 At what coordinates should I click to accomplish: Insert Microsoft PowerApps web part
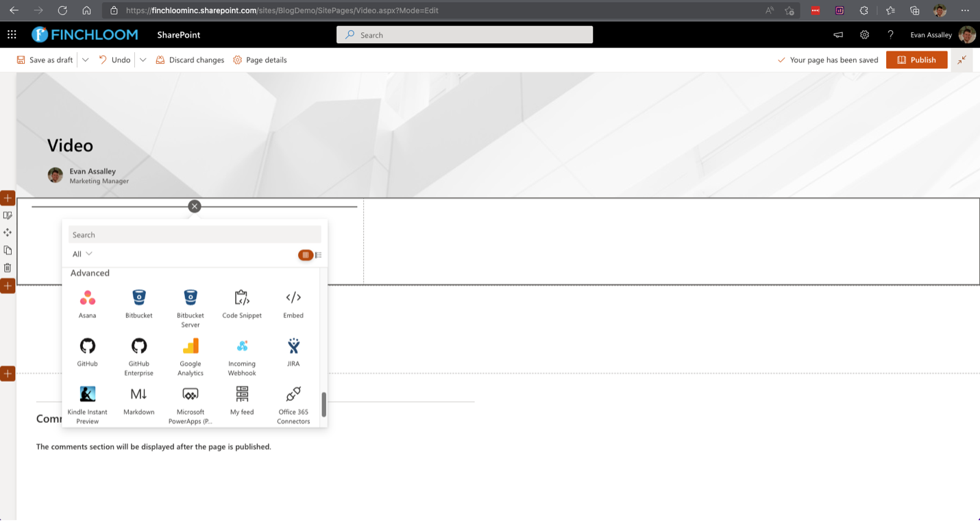(x=191, y=404)
